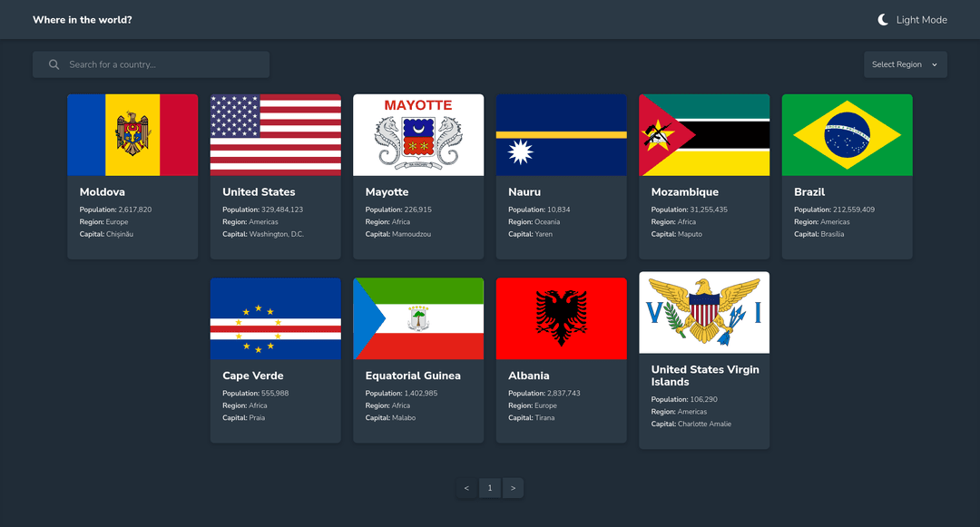Click the population 2,837,743 line

point(544,394)
